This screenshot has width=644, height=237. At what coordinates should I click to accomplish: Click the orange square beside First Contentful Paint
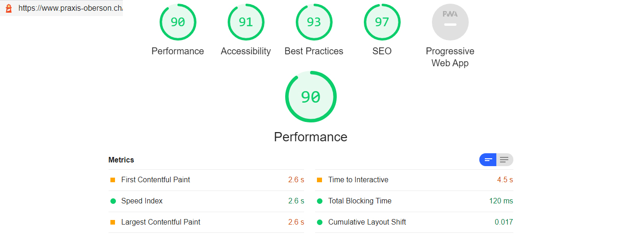(x=113, y=180)
